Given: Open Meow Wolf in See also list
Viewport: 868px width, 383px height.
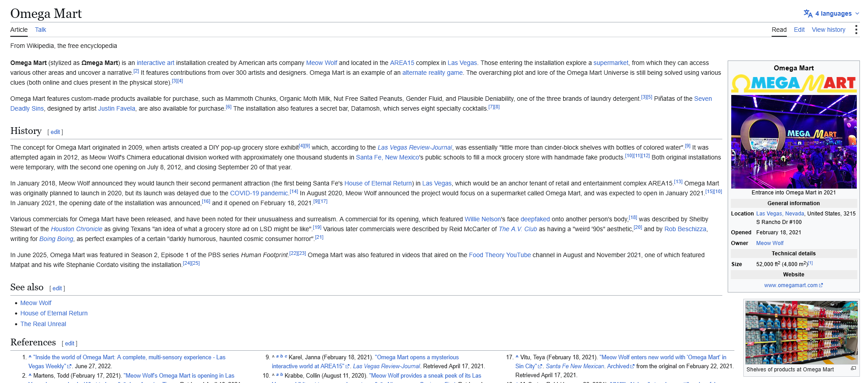Looking at the screenshot, I should point(36,303).
